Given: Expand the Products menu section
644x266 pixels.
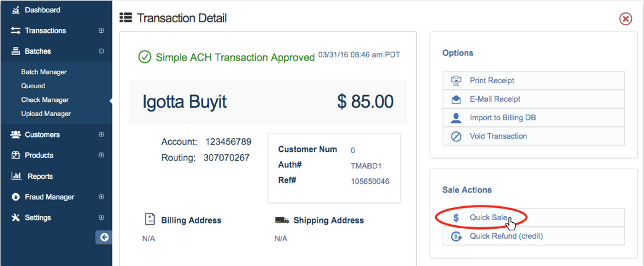Looking at the screenshot, I should coord(101,156).
